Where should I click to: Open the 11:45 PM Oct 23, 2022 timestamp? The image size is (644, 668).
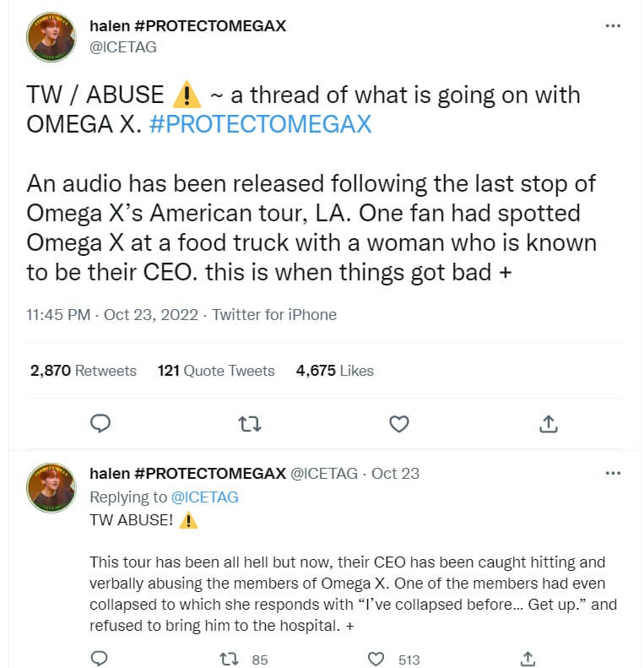point(112,315)
